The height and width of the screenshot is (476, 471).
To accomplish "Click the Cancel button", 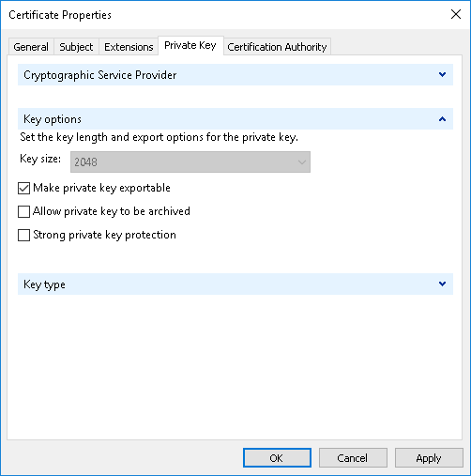I will (x=353, y=458).
